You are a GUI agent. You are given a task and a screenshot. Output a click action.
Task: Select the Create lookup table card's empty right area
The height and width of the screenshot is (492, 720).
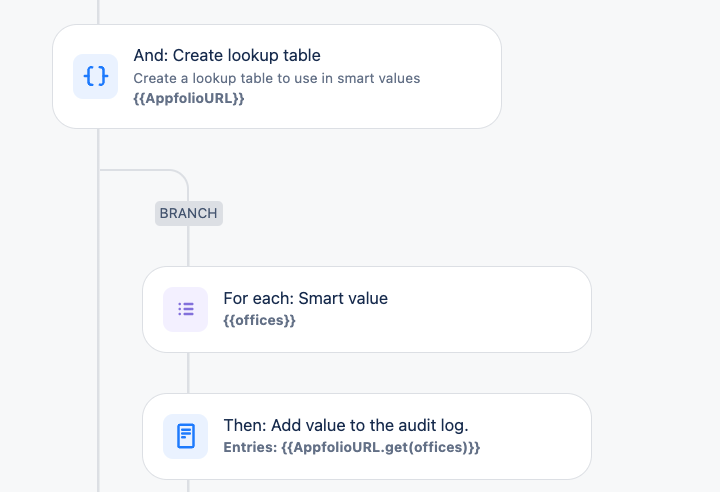click(459, 76)
